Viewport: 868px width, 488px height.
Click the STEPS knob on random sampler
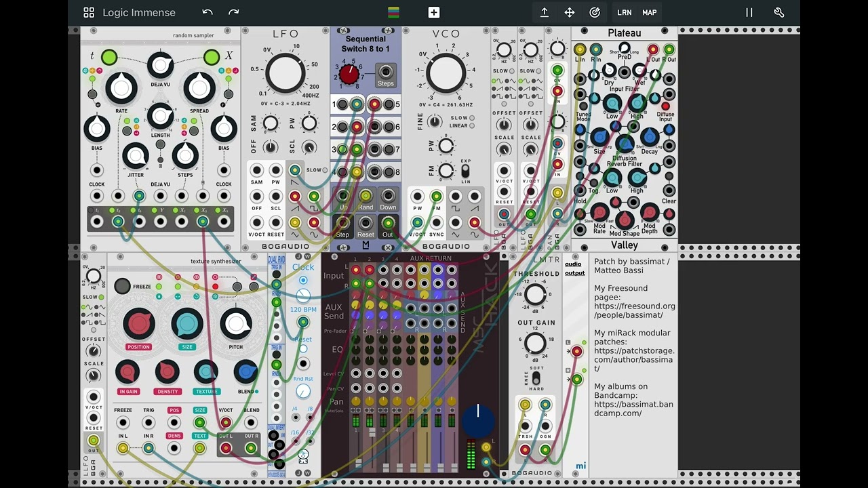click(185, 156)
